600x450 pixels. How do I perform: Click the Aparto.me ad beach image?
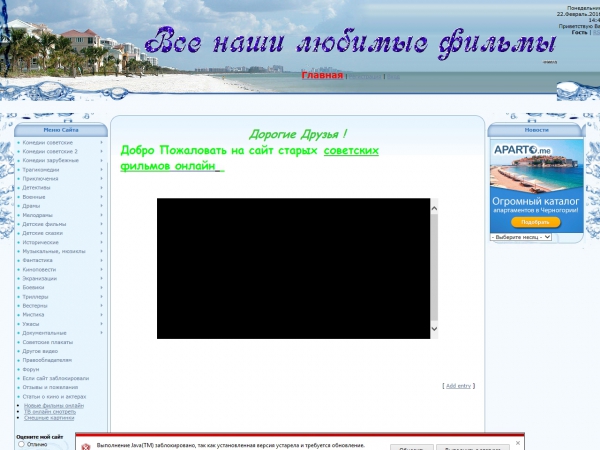[536, 174]
